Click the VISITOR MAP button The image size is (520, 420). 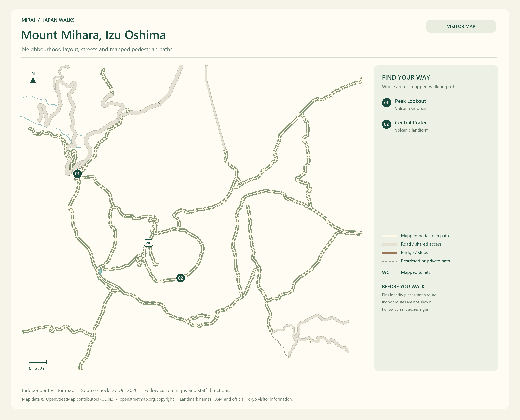pos(461,26)
